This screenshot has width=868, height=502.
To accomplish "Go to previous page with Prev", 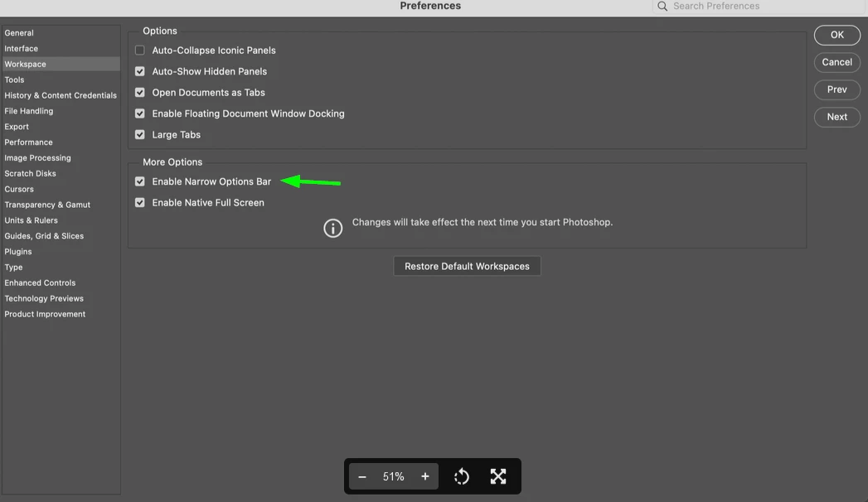I will [837, 89].
